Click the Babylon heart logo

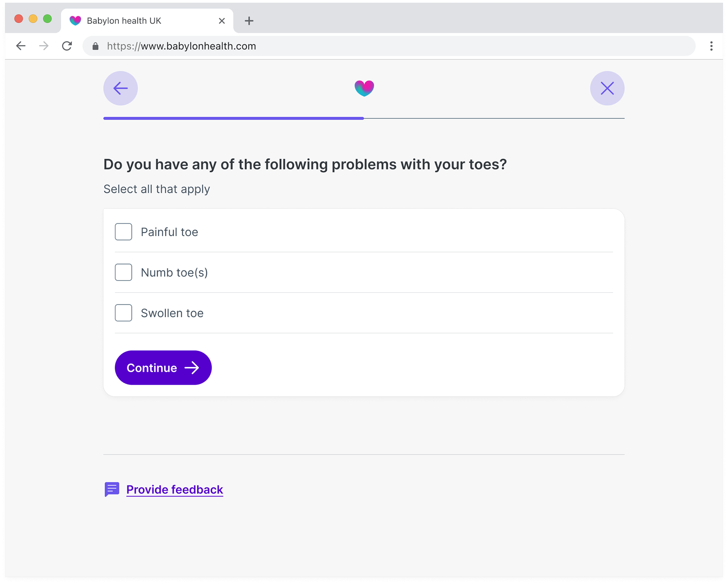(364, 88)
